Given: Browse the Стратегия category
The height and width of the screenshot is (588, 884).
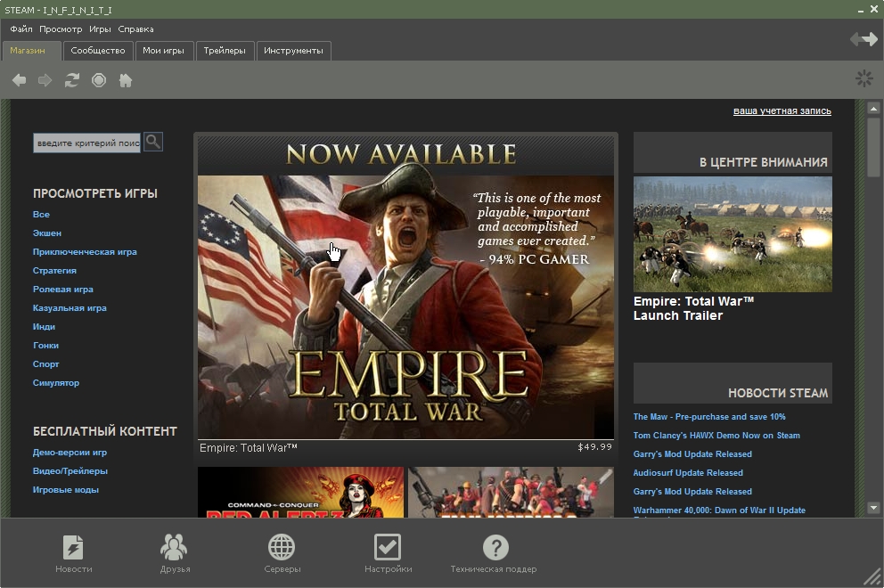Looking at the screenshot, I should pos(54,270).
